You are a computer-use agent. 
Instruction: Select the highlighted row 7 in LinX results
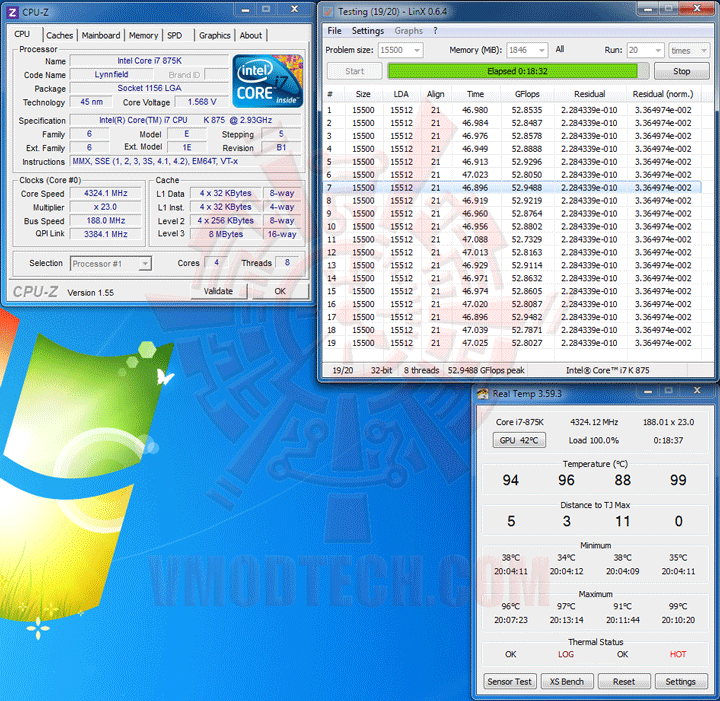[512, 188]
